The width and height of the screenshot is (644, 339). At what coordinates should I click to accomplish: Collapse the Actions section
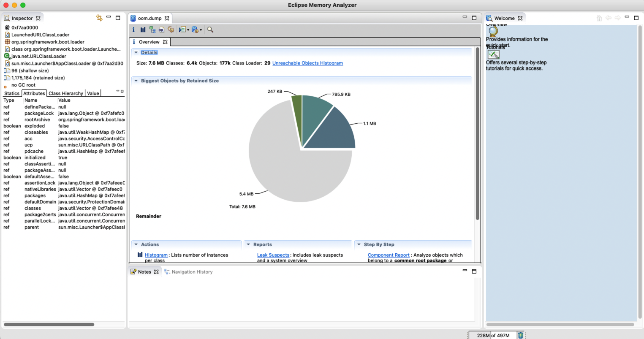coord(136,244)
